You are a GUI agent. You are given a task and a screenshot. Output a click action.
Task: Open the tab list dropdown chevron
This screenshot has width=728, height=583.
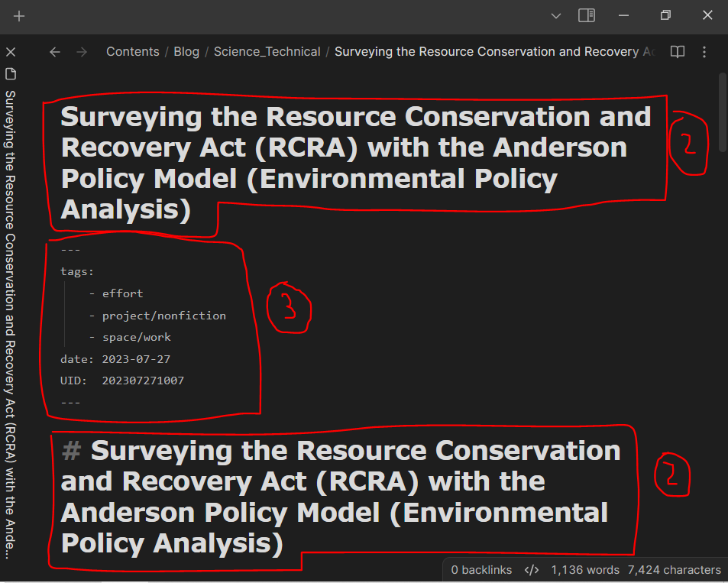point(555,15)
